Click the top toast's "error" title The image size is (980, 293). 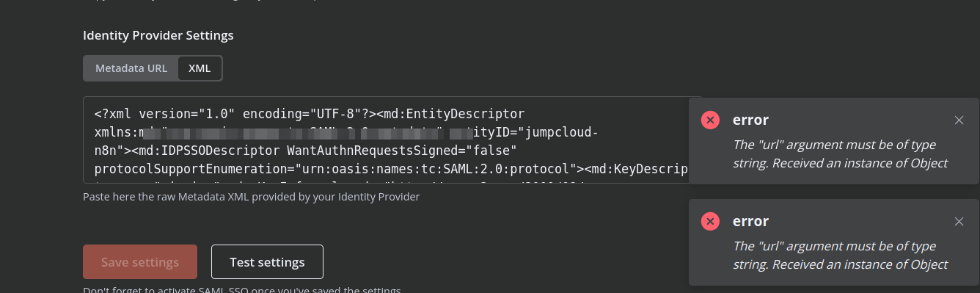[750, 120]
